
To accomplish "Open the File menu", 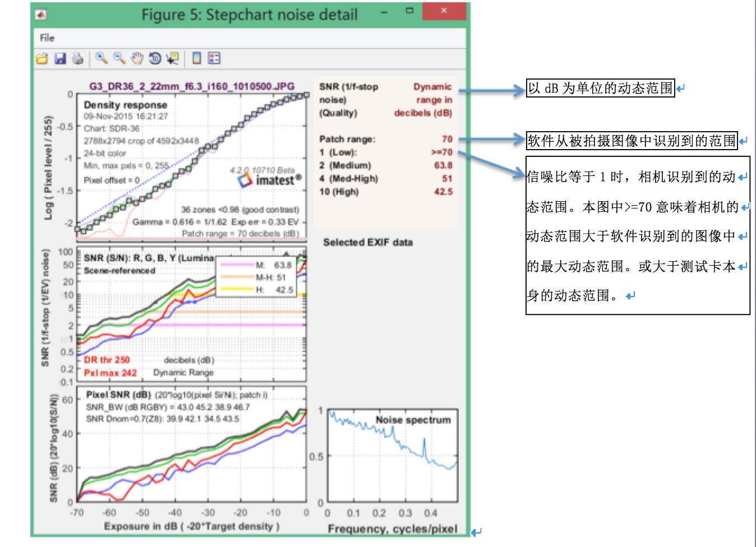I will pos(47,38).
